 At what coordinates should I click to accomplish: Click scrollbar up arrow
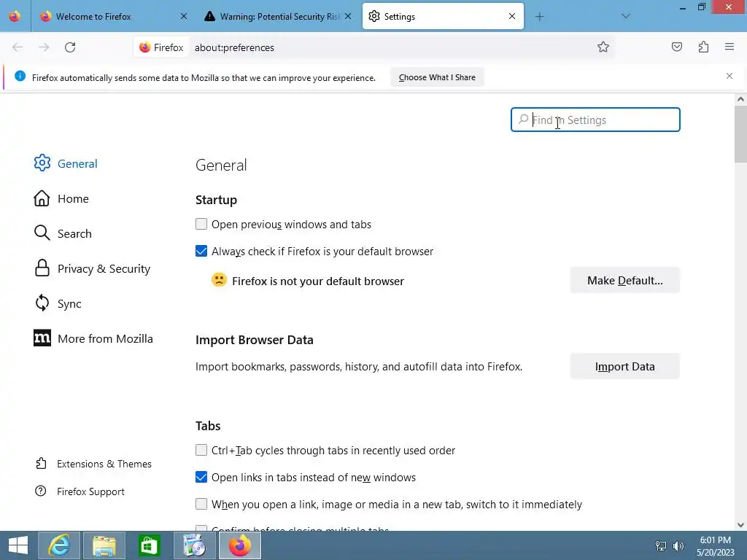click(x=740, y=99)
